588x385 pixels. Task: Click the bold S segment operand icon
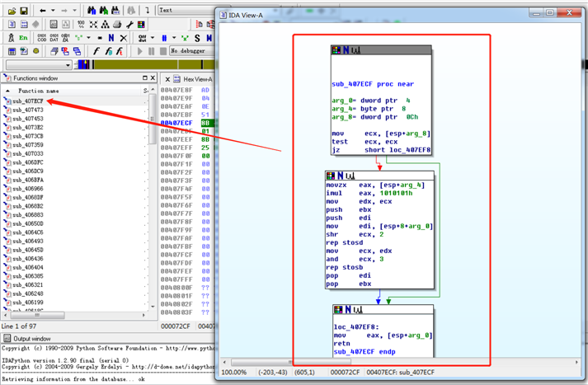pyautogui.click(x=197, y=38)
